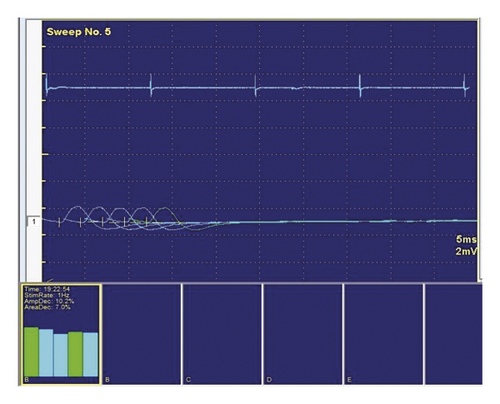The height and width of the screenshot is (404, 500).
Task: Click the 5ms time base label
Action: coord(466,239)
